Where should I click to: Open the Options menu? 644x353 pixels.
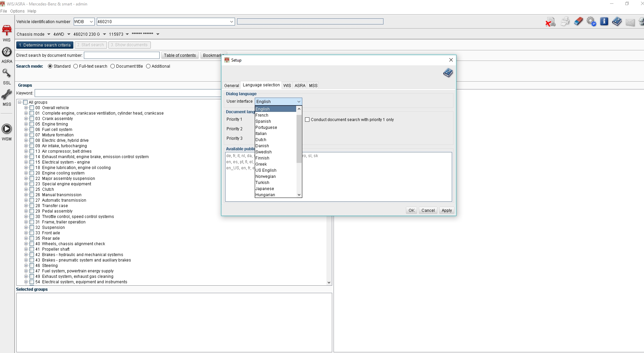pos(17,11)
